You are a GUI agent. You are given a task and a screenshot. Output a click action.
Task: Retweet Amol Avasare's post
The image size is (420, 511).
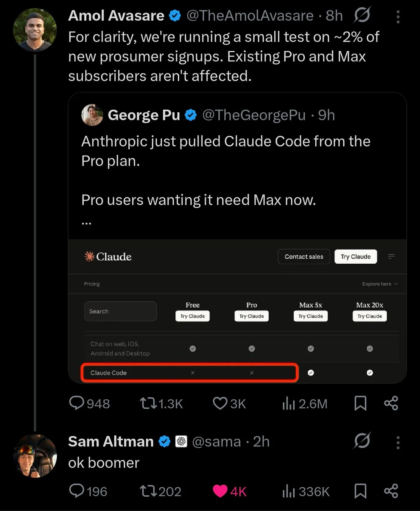click(x=148, y=403)
